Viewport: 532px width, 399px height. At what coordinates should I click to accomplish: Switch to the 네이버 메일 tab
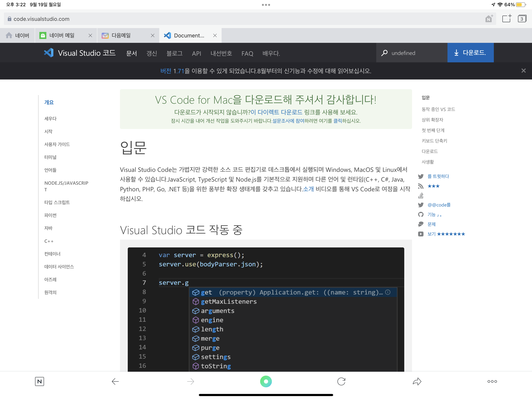66,35
